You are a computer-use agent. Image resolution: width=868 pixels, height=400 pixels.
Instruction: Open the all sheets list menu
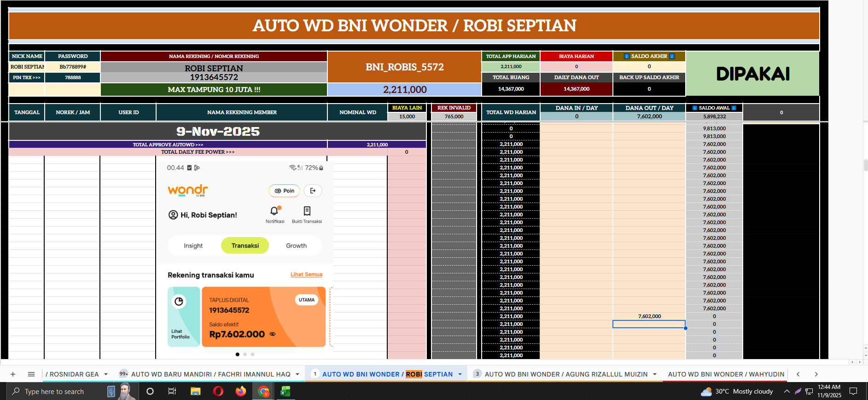point(31,374)
